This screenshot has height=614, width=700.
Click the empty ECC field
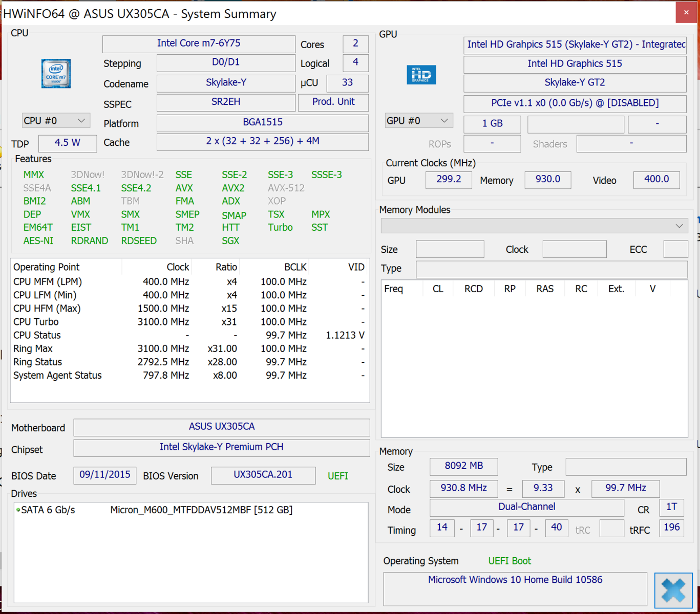[x=675, y=249]
